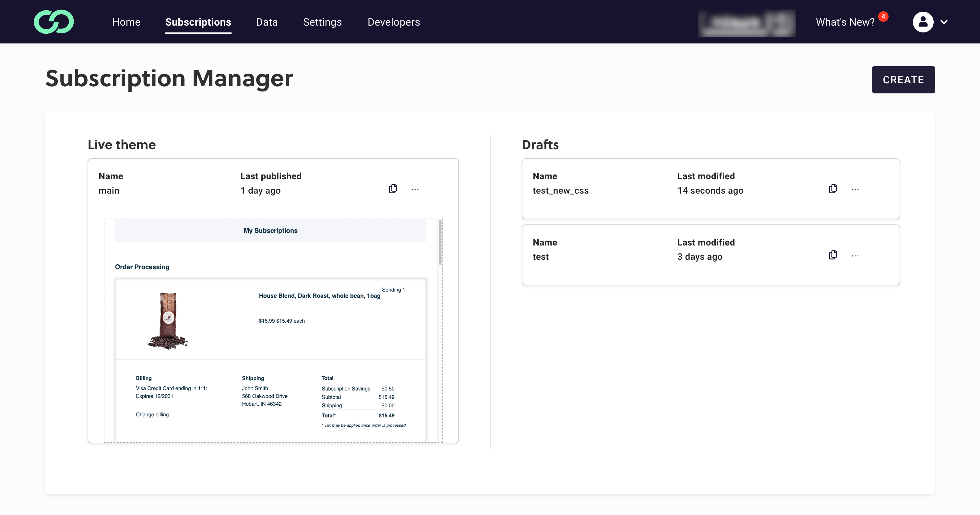The width and height of the screenshot is (980, 515).
Task: Click the user profile avatar icon
Action: point(923,22)
